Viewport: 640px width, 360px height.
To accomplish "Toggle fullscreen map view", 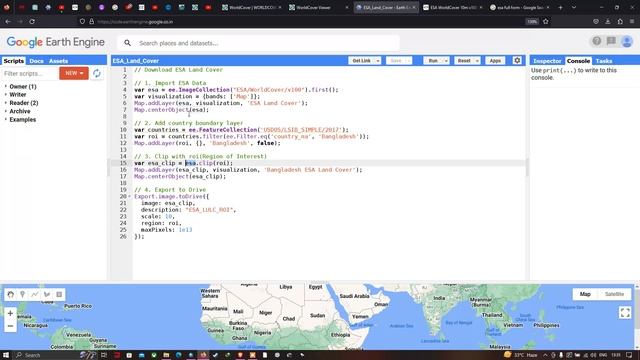I will pyautogui.click(x=625, y=313).
